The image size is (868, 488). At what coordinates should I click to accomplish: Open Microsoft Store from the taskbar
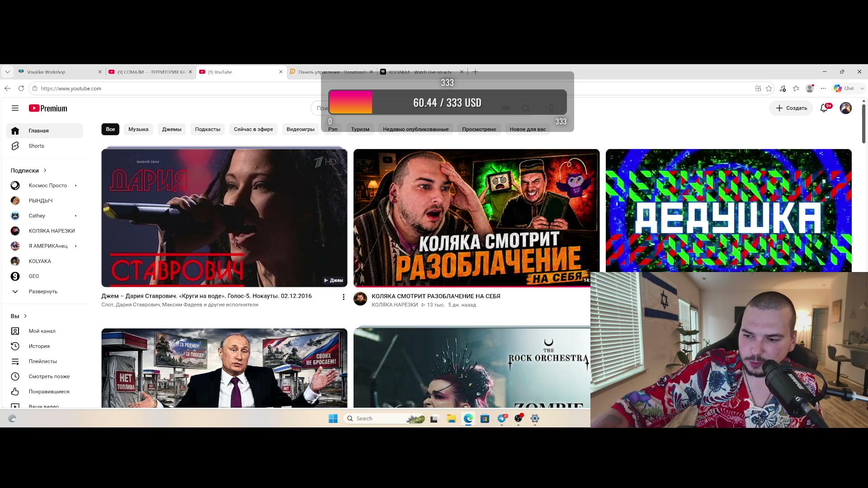[485, 419]
